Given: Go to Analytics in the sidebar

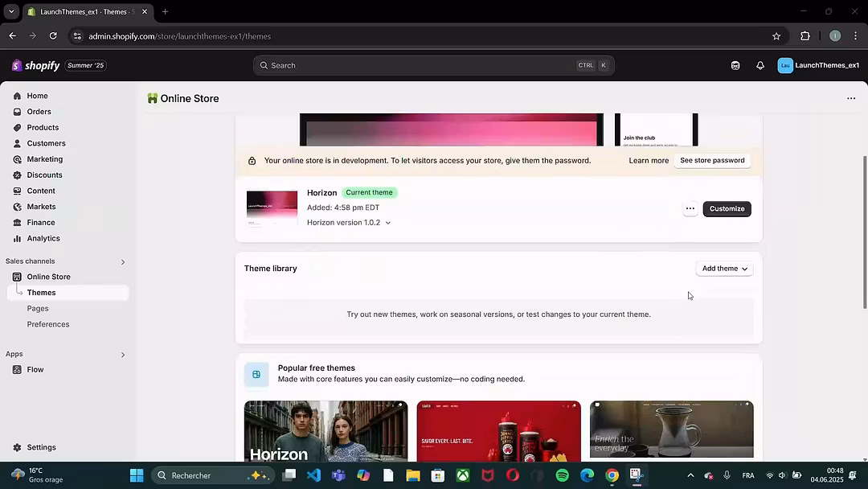Looking at the screenshot, I should coord(43,238).
